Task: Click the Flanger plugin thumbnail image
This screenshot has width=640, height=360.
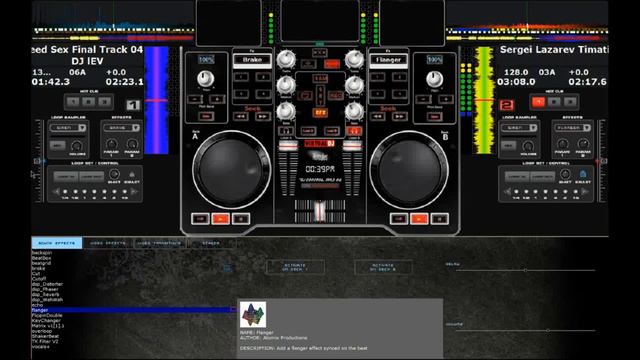Action: pyautogui.click(x=253, y=315)
